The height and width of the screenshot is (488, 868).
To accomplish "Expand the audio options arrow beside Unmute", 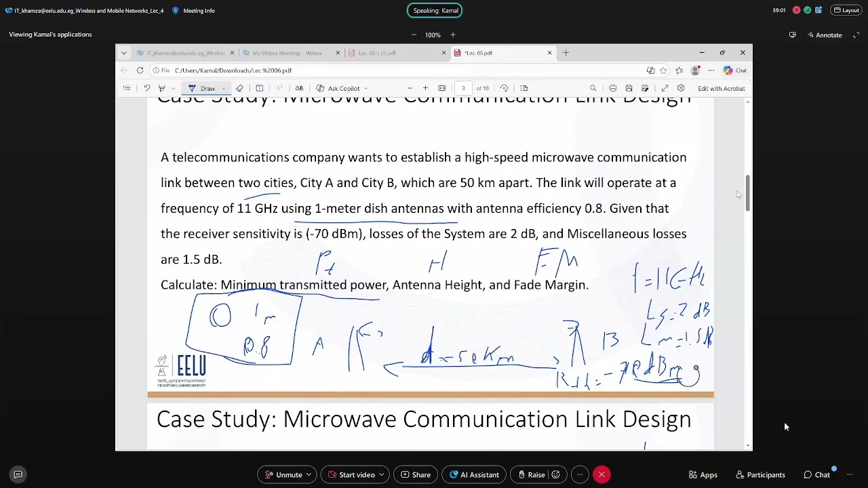I will tap(309, 474).
